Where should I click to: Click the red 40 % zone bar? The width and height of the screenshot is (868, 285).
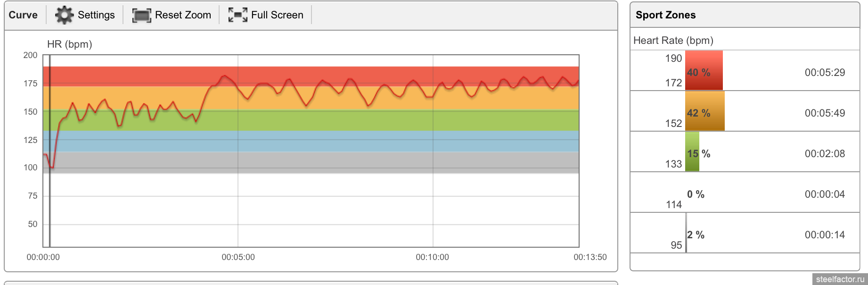704,70
